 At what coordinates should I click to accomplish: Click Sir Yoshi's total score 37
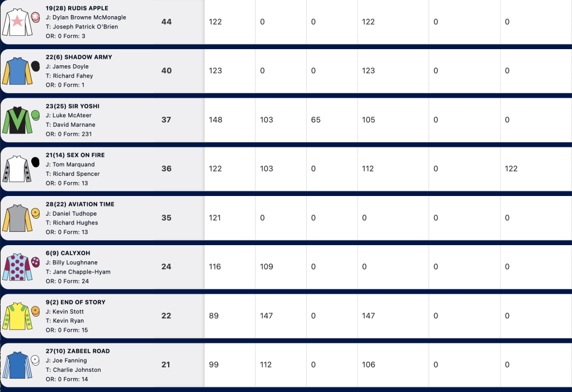pos(166,119)
